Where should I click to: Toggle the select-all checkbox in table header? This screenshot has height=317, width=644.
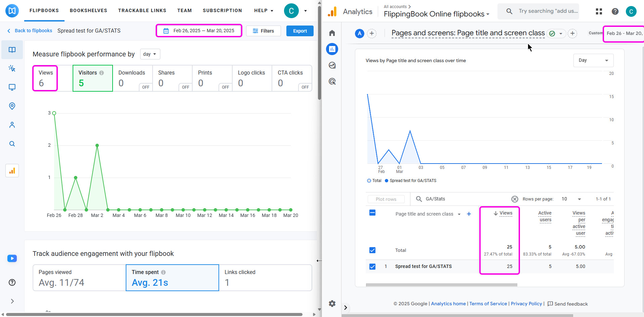point(372,213)
